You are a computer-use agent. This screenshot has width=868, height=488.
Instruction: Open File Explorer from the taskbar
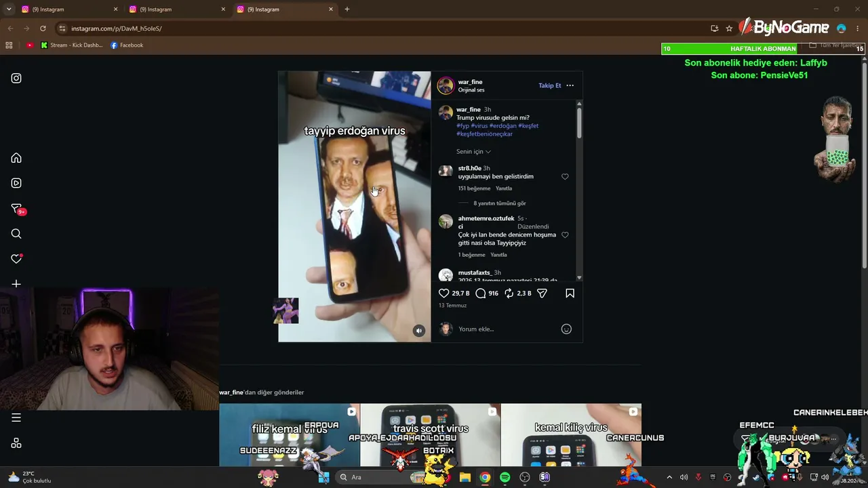(465, 477)
